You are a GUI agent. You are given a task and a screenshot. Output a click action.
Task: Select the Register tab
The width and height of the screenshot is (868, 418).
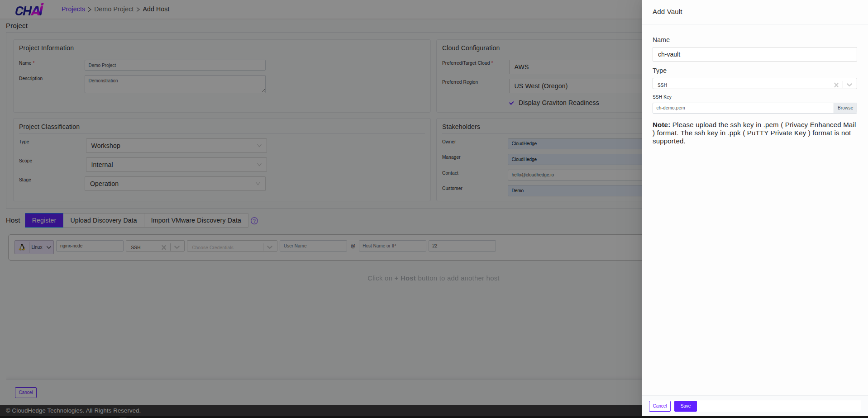pos(44,220)
